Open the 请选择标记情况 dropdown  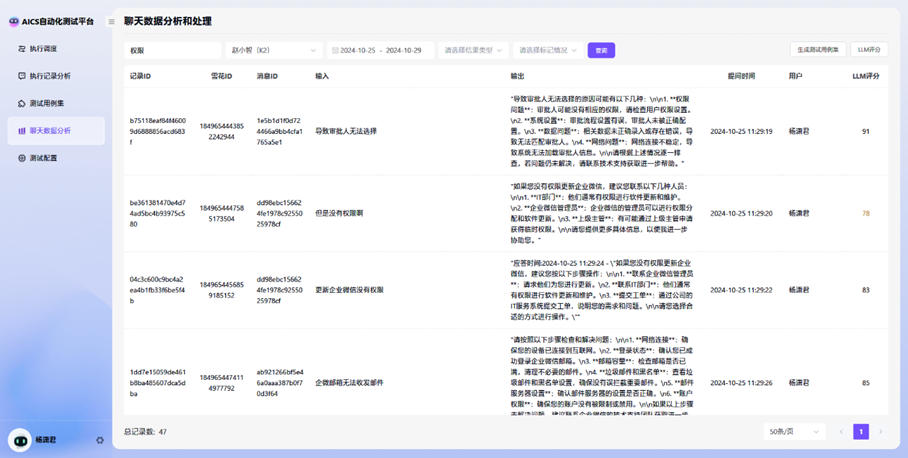pos(548,50)
